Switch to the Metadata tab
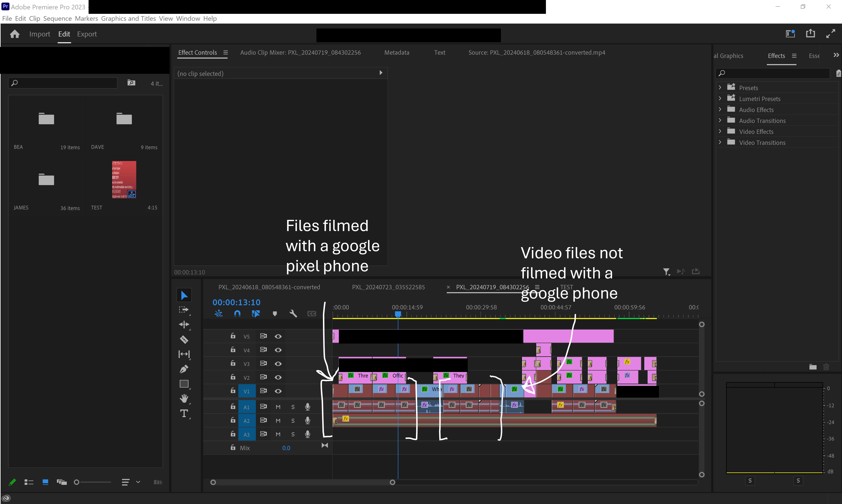 click(x=396, y=52)
